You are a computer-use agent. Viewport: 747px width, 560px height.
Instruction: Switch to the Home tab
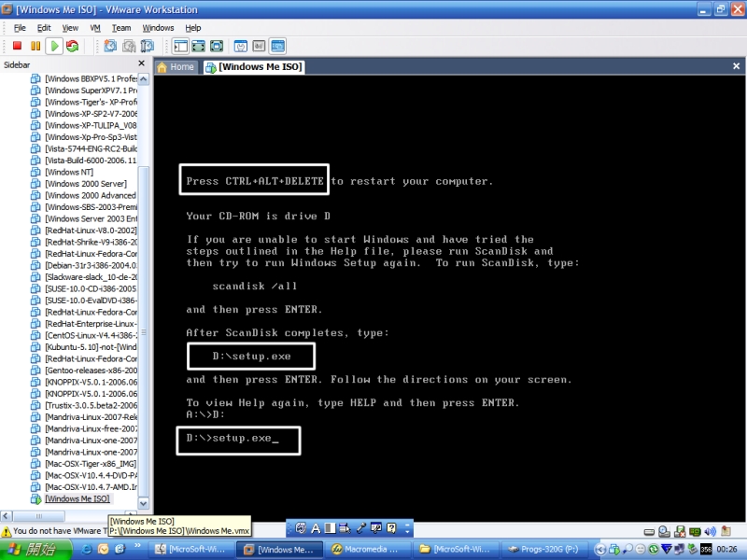click(x=176, y=67)
